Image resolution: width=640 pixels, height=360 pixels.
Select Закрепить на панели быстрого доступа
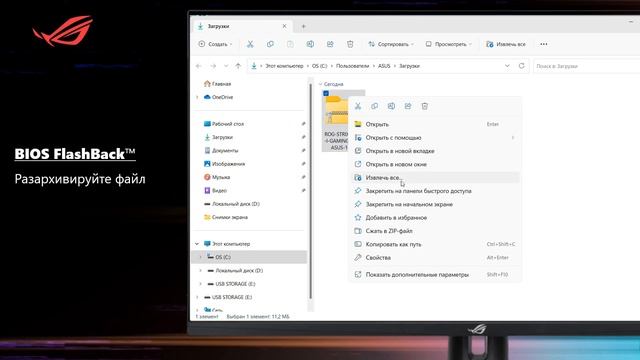coord(435,191)
